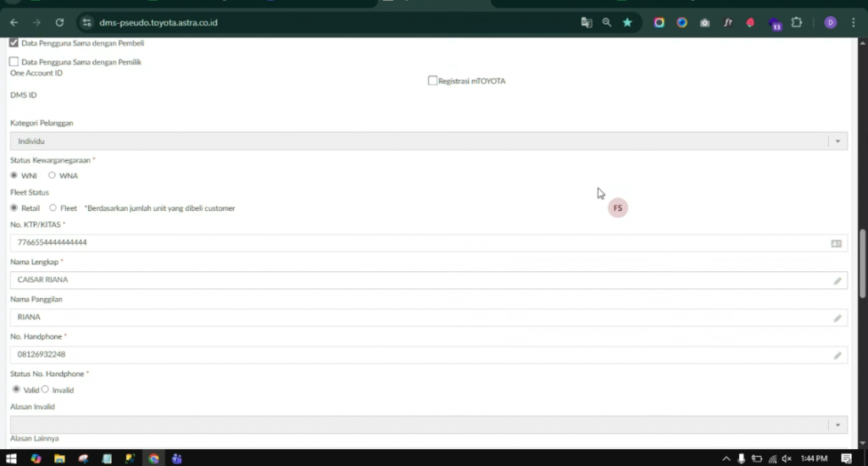This screenshot has width=868, height=466.
Task: Click the pencil edit icon for Nama Lengkap
Action: (837, 280)
